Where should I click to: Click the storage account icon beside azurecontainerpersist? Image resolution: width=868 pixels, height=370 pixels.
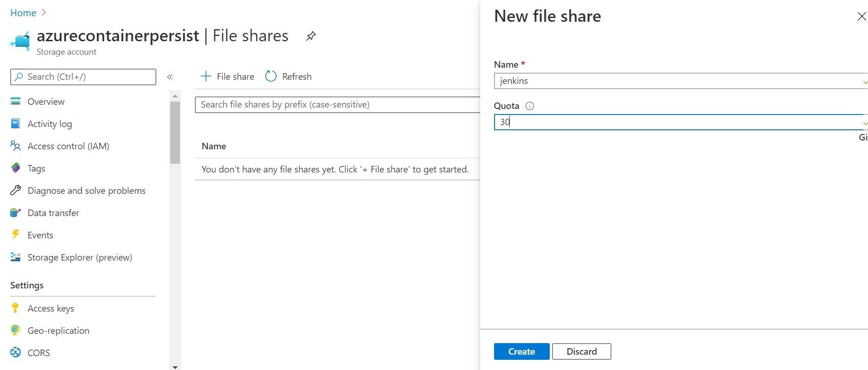20,41
